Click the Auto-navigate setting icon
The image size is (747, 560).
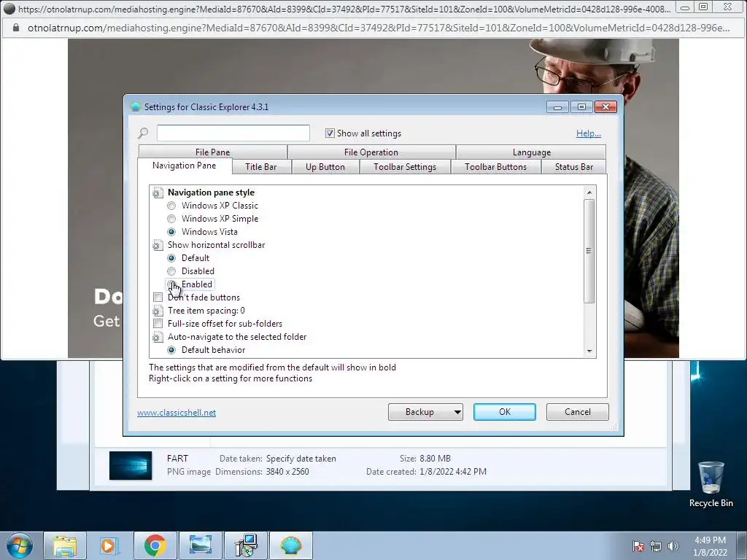(x=158, y=337)
